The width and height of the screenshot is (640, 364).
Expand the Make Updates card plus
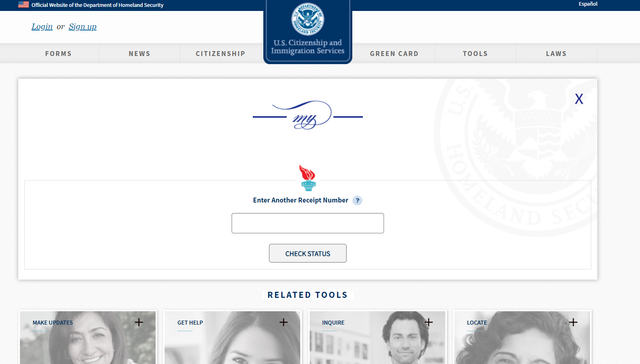(x=139, y=322)
